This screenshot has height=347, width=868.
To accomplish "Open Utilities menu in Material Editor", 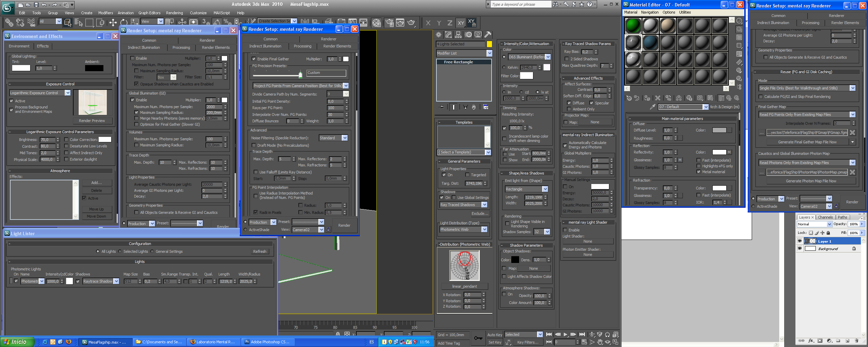I will [685, 12].
